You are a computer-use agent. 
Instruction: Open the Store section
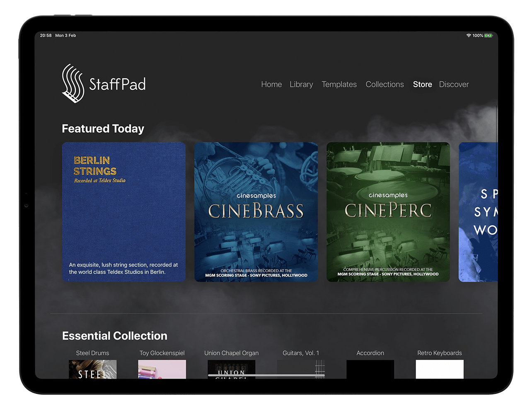click(422, 84)
